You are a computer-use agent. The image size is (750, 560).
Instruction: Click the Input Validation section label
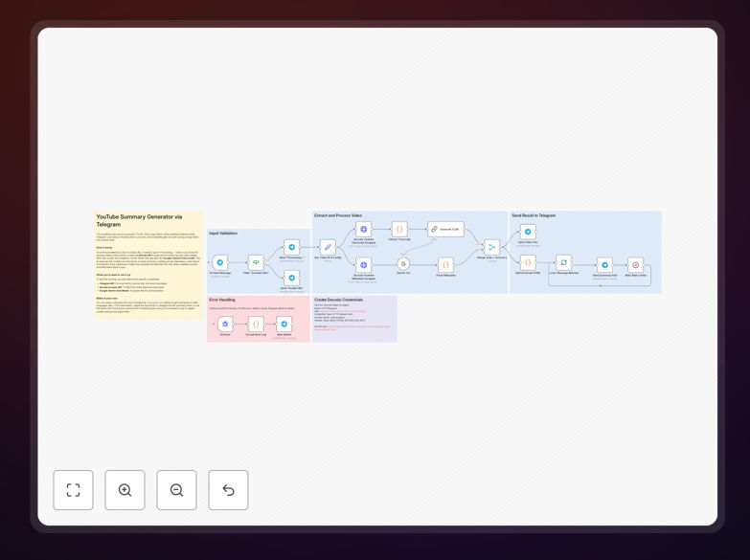coord(223,234)
